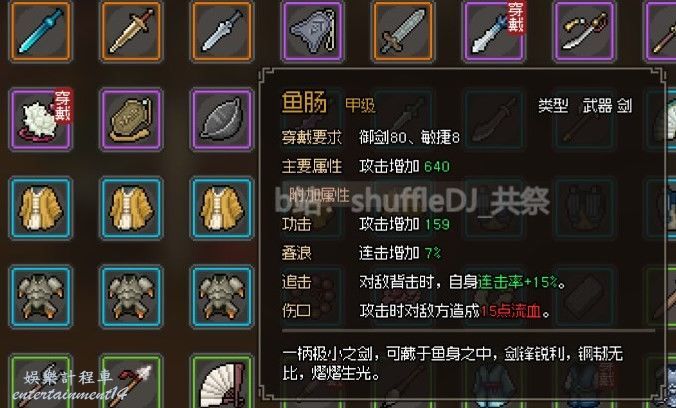Viewport: 676px width, 408px height.
Task: Click the 类型 武器 剑 label in the tooltip
Action: (585, 106)
